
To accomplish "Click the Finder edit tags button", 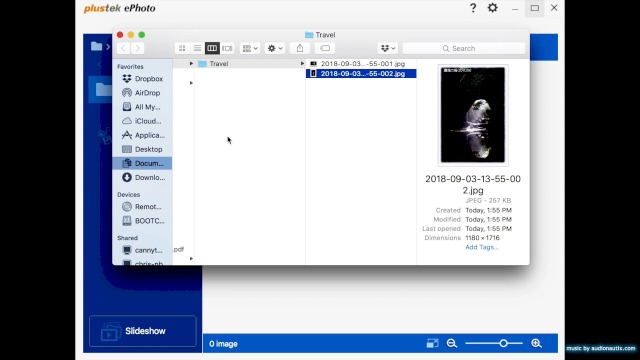I will click(x=325, y=48).
